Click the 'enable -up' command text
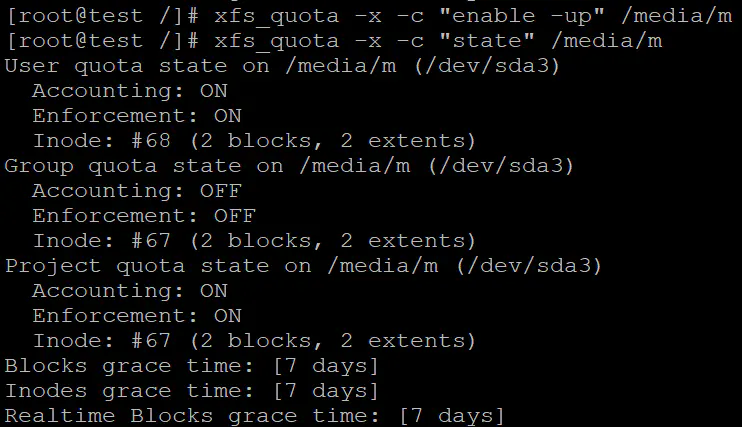Image resolution: width=742 pixels, height=427 pixels. tap(521, 17)
